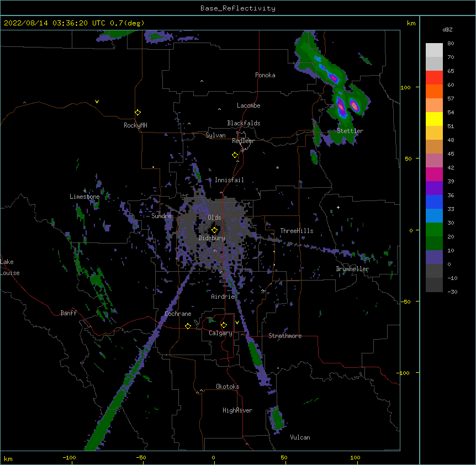The image size is (476, 465).
Task: Click the ThreeHills label
Action: point(297,231)
